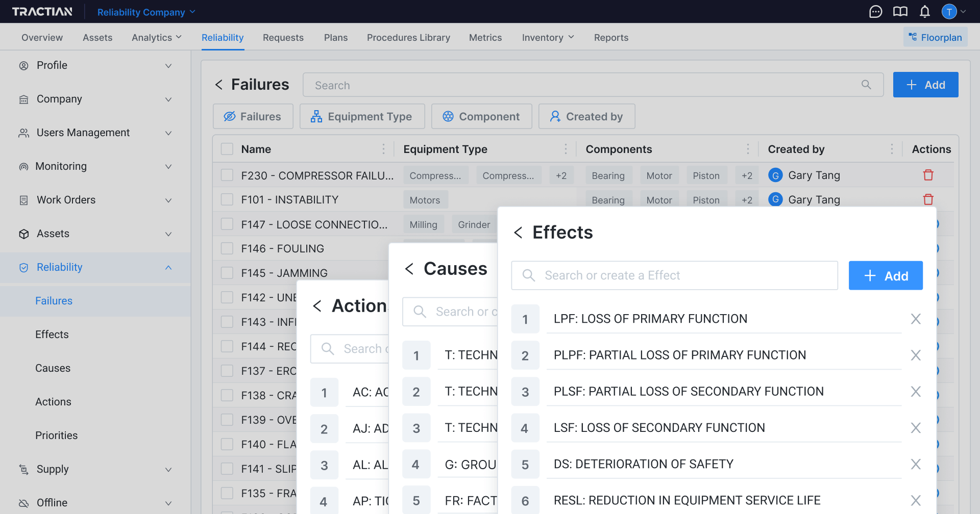Click the Failures filter eye icon
The height and width of the screenshot is (514, 980).
pyautogui.click(x=230, y=116)
